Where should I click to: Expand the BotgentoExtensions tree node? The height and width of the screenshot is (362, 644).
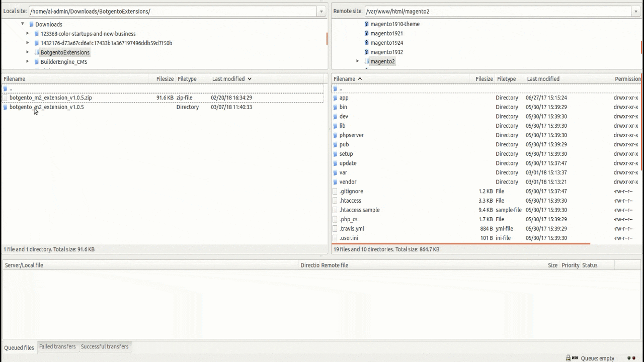tap(28, 52)
